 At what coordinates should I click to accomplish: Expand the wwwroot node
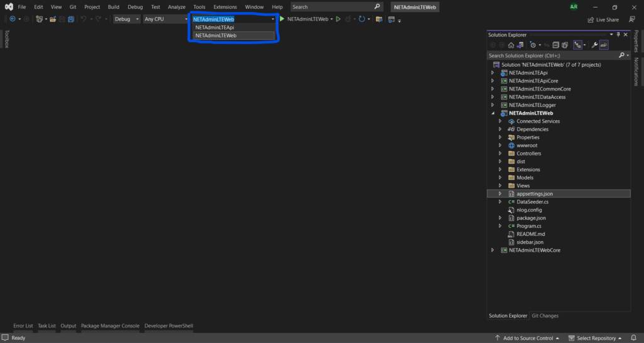[x=500, y=145]
